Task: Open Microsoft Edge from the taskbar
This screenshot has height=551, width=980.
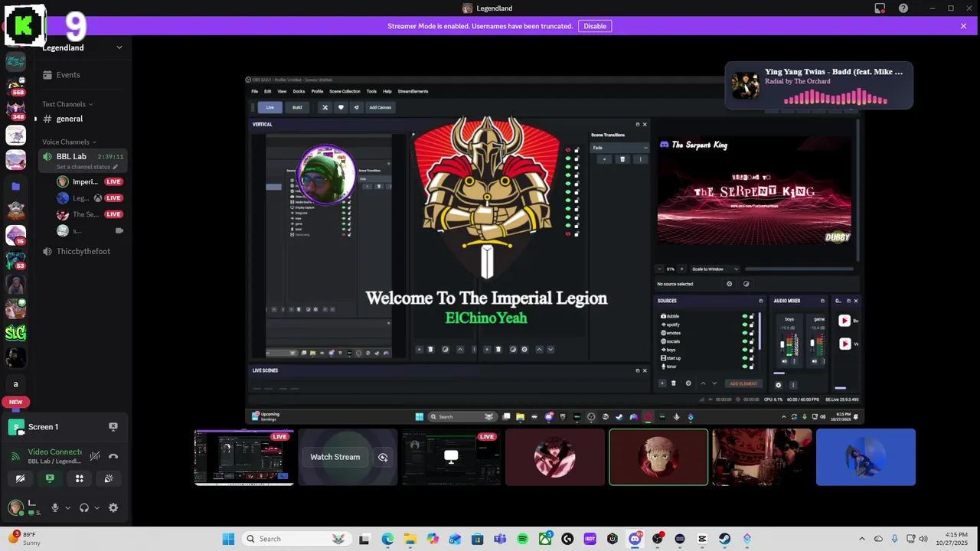Action: [x=387, y=539]
